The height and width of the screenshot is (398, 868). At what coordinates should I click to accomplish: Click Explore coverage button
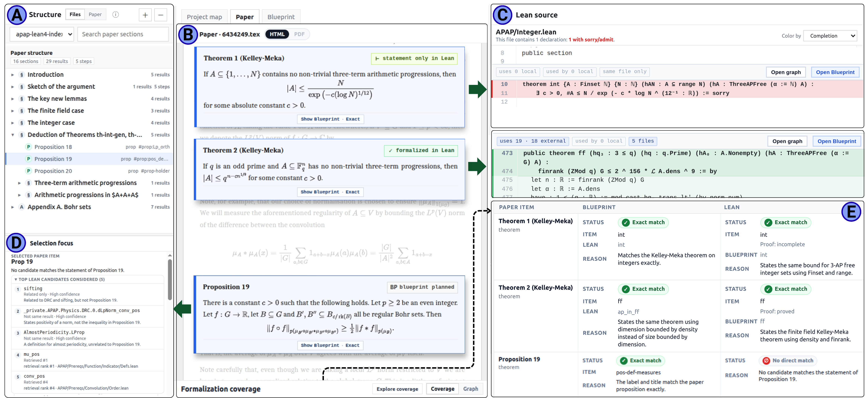click(397, 389)
